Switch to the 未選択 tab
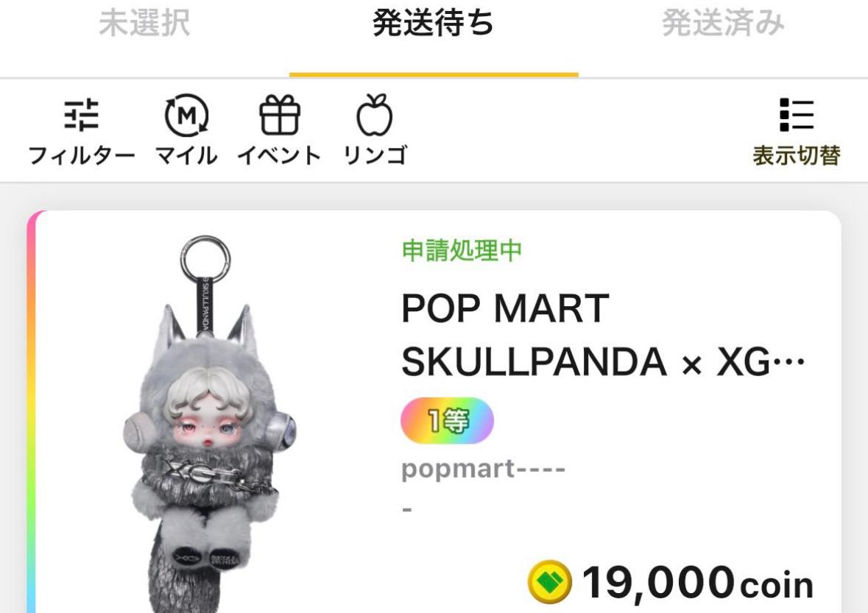Image resolution: width=868 pixels, height=613 pixels. [x=144, y=24]
